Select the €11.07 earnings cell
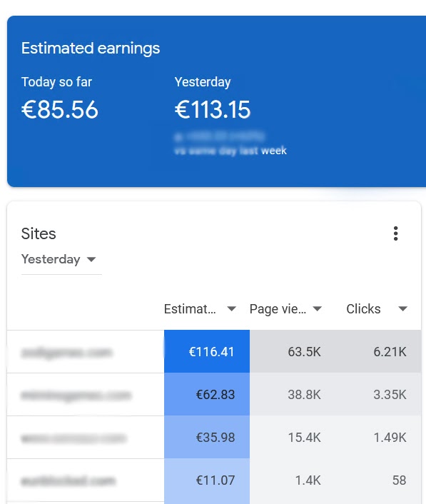Viewport: 426px width, 504px height. click(x=207, y=480)
